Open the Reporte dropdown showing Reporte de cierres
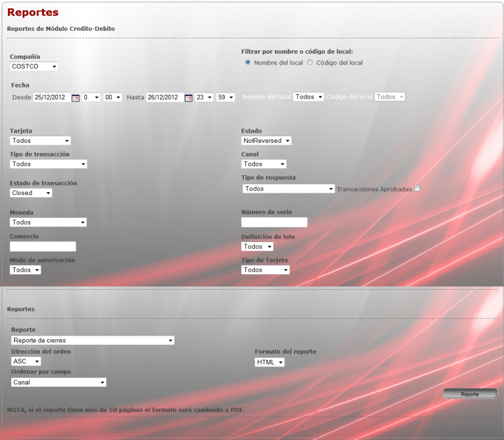504x440 pixels. (x=93, y=340)
